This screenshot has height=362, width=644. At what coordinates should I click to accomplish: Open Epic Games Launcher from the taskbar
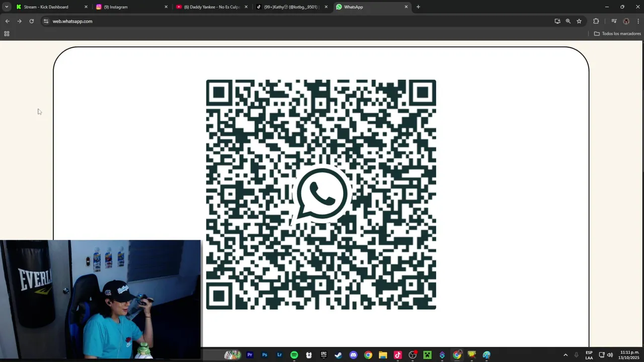tap(324, 355)
